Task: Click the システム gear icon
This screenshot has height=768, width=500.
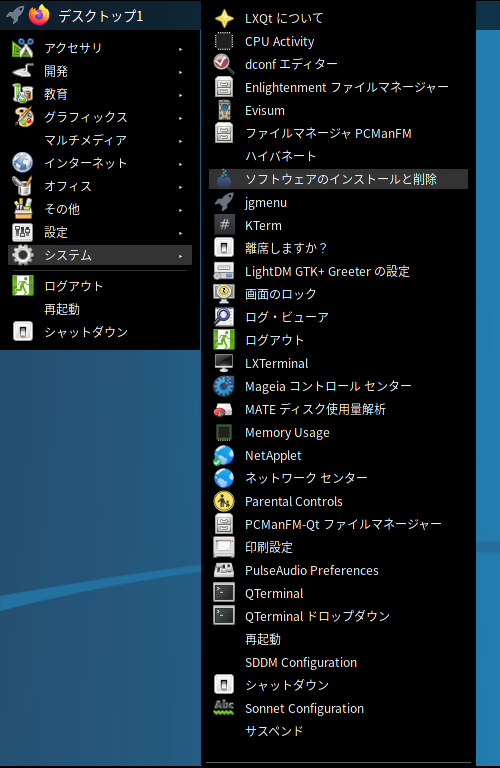Action: [23, 255]
